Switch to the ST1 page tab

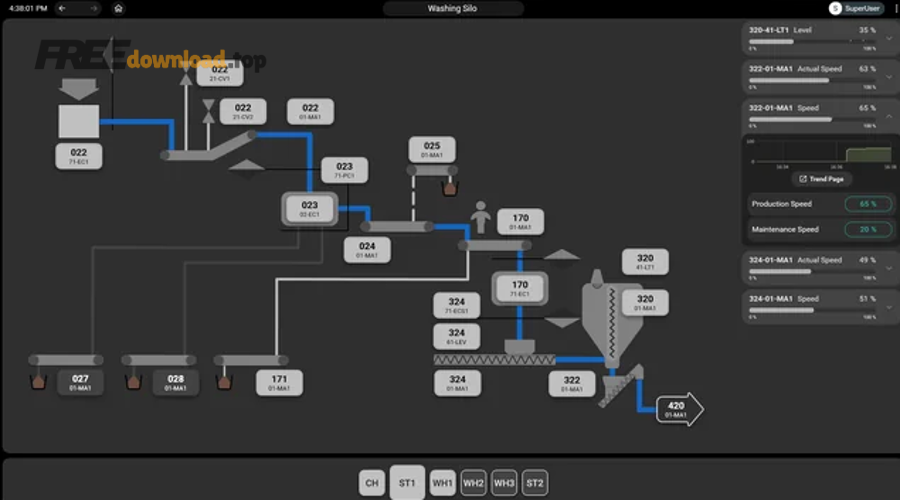click(x=407, y=483)
